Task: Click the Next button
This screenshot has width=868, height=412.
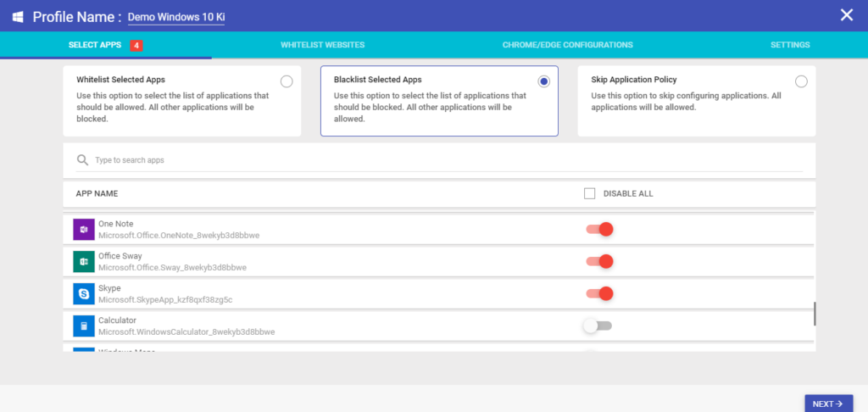Action: (829, 404)
